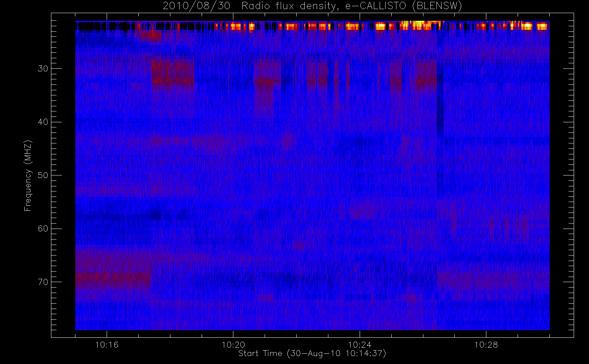Click the 40 frequency tick label
Viewport: 589px width, 364px height.
43,122
